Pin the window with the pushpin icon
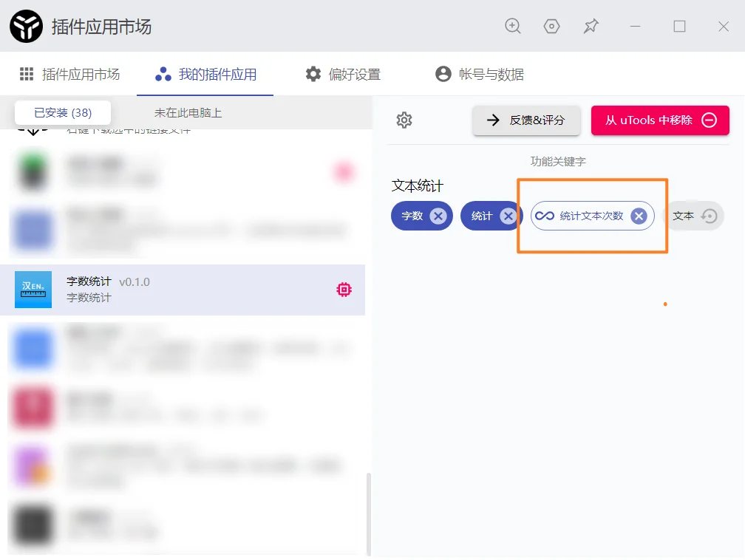 coord(591,26)
